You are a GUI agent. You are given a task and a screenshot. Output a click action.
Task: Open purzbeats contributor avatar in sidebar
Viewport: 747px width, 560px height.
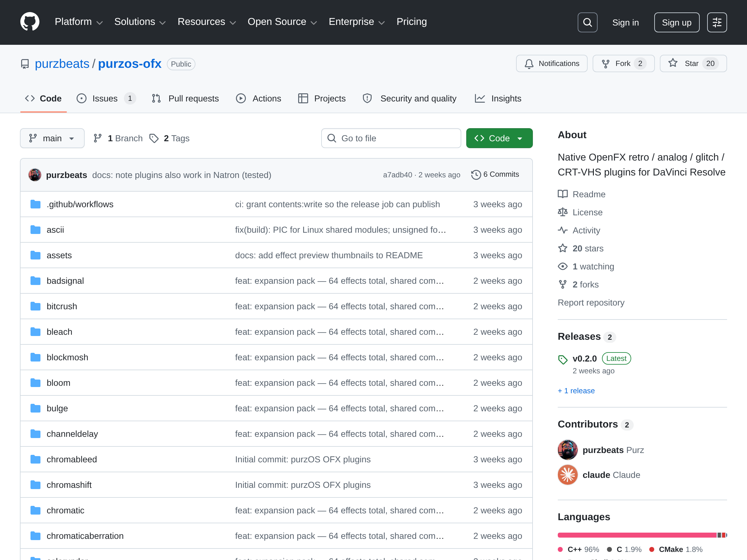pos(568,450)
